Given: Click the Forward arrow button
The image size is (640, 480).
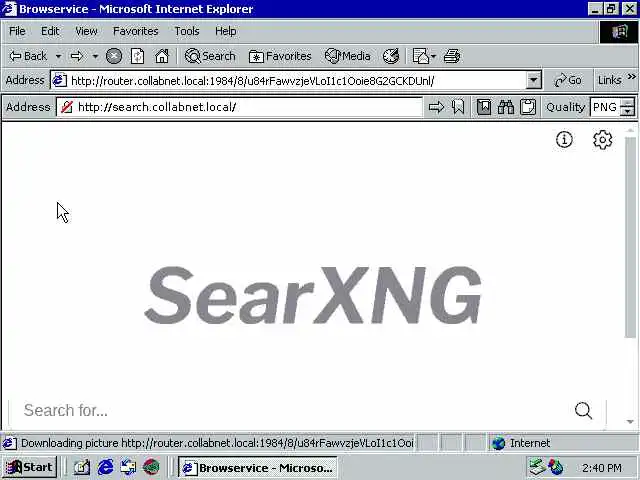Looking at the screenshot, I should point(77,56).
